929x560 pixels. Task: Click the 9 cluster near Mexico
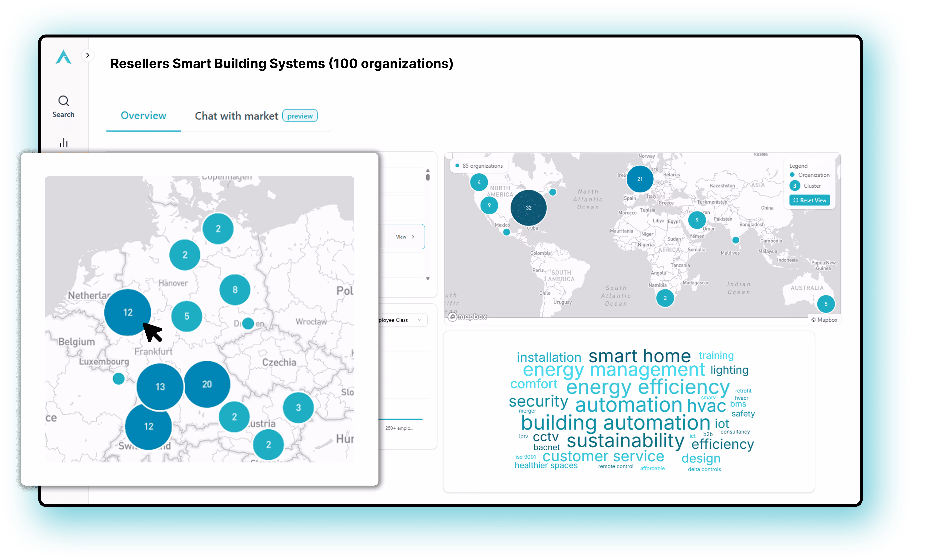click(489, 205)
